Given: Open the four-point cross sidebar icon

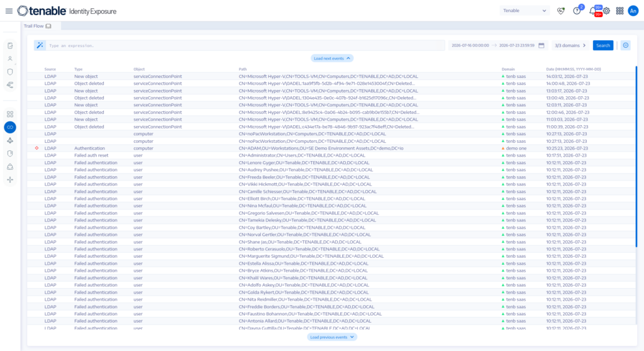Looking at the screenshot, I should tap(10, 180).
